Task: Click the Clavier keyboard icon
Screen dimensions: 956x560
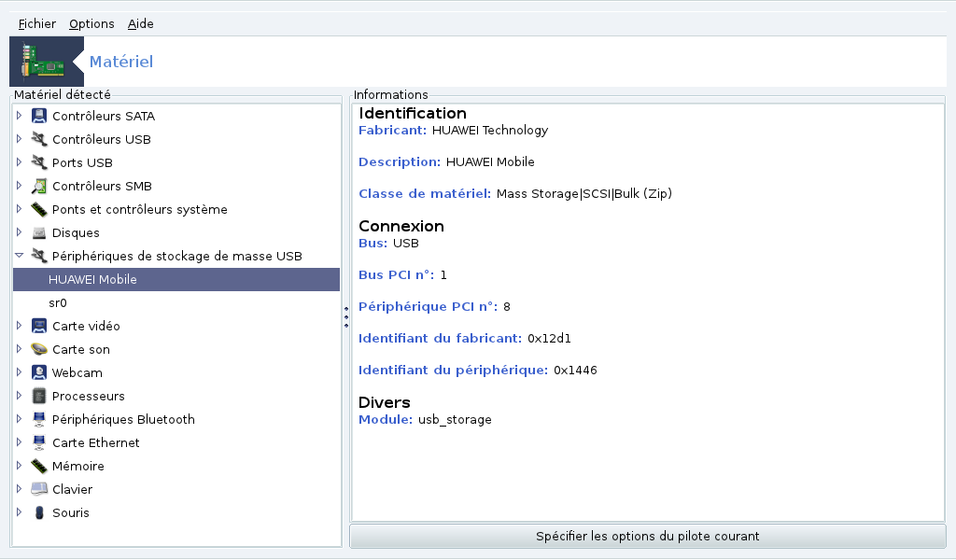Action: click(x=39, y=489)
